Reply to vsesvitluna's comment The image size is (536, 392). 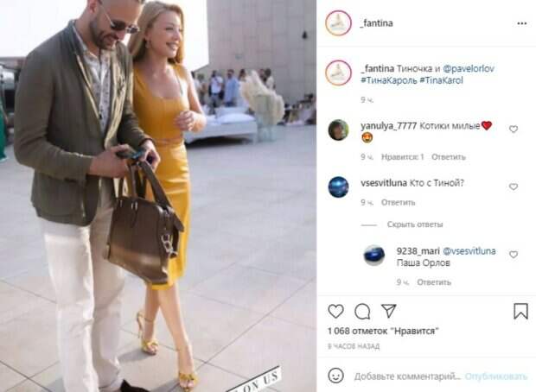point(398,203)
